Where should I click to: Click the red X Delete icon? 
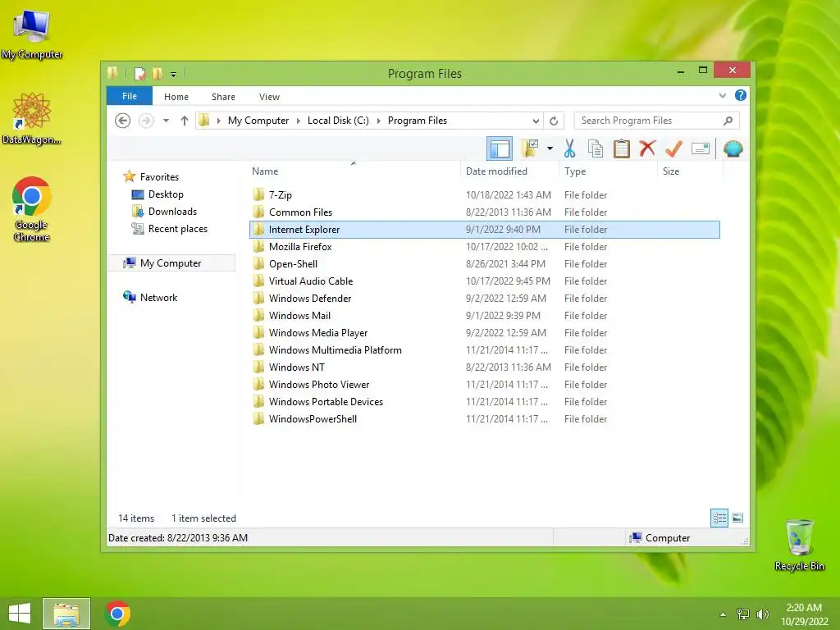tap(647, 148)
